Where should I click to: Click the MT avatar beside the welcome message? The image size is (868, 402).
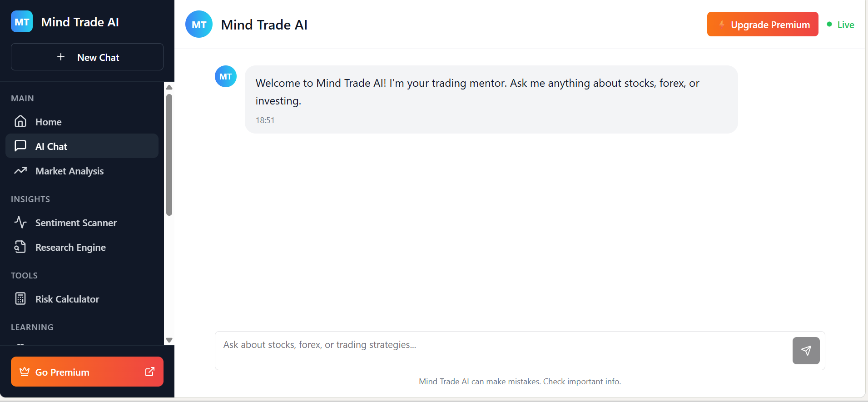click(225, 76)
